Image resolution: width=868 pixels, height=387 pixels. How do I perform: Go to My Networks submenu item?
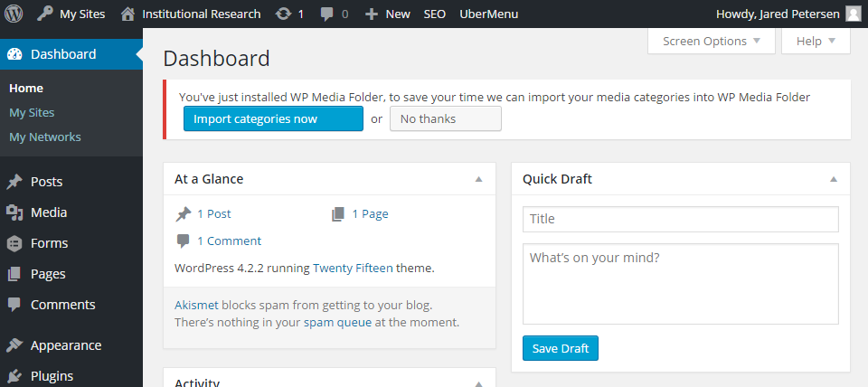(x=45, y=137)
